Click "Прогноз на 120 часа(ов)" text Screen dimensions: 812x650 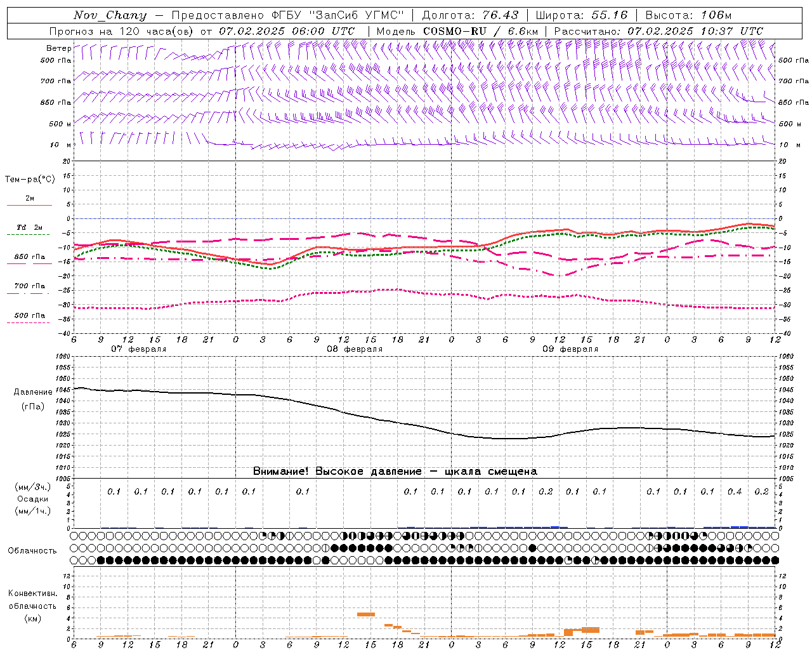(x=122, y=31)
